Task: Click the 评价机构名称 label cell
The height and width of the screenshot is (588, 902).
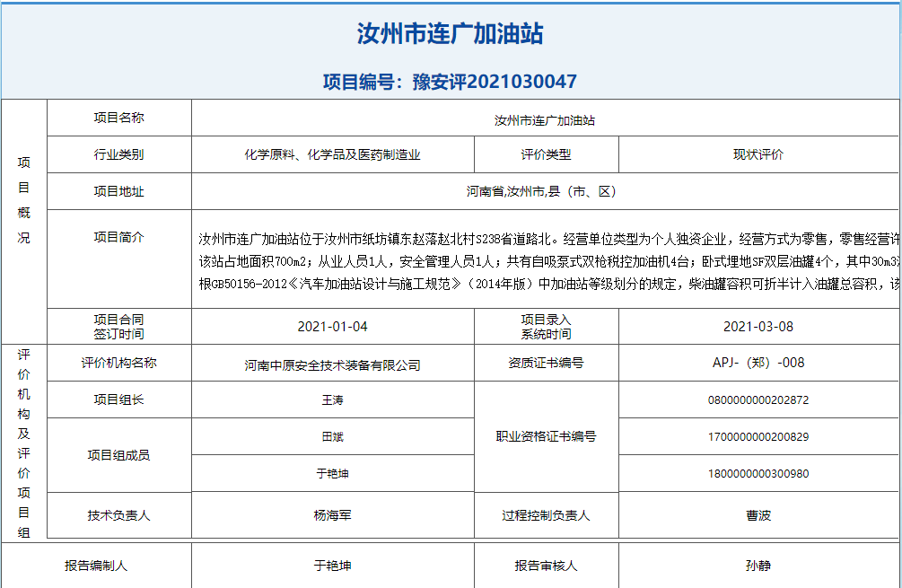Action: click(119, 363)
